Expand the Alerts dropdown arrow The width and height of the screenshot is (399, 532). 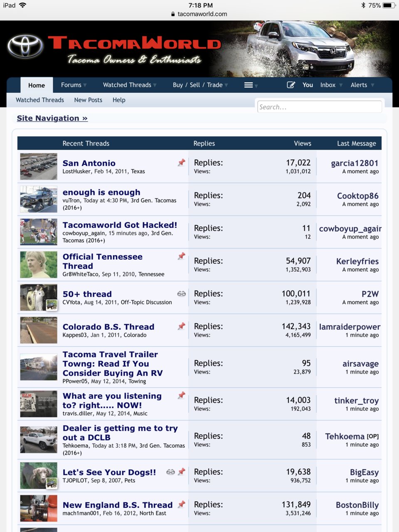pos(372,85)
